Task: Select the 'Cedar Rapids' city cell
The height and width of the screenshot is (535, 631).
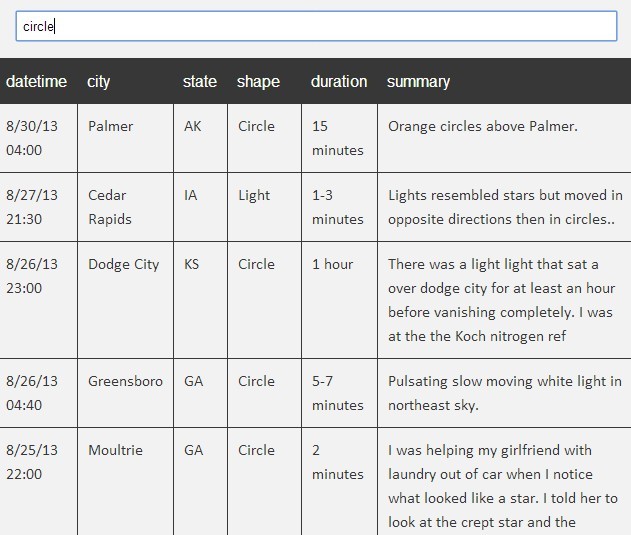Action: (109, 207)
